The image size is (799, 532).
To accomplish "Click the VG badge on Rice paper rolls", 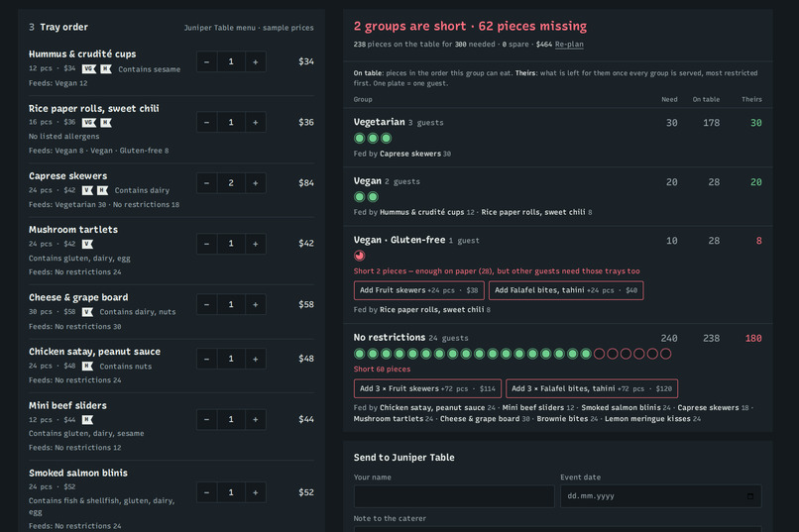I will point(89,122).
